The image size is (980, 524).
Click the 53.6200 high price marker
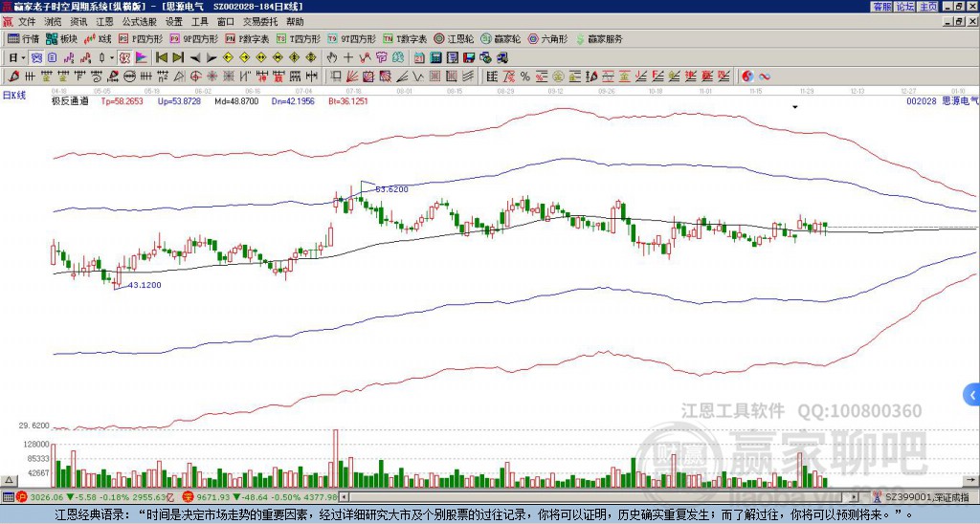pyautogui.click(x=391, y=189)
